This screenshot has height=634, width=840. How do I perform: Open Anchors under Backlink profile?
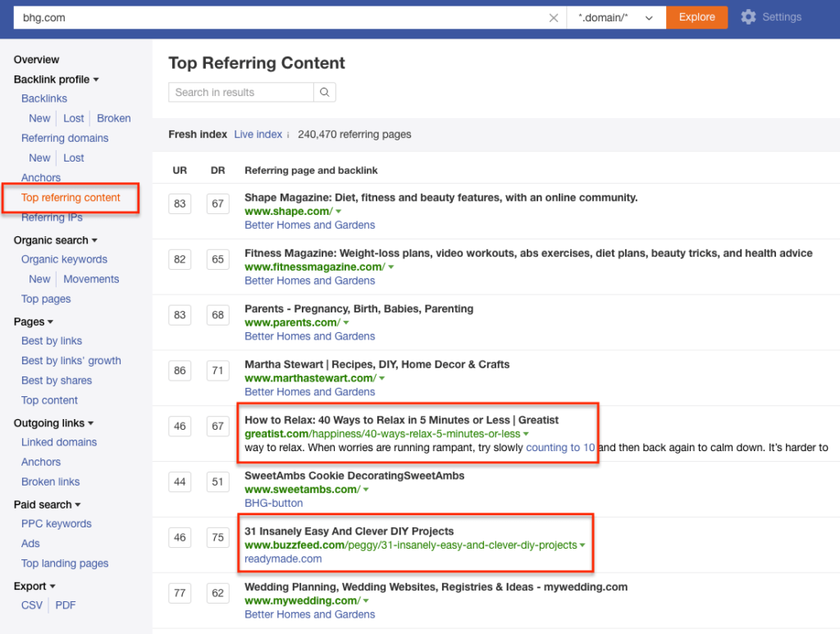click(x=41, y=177)
